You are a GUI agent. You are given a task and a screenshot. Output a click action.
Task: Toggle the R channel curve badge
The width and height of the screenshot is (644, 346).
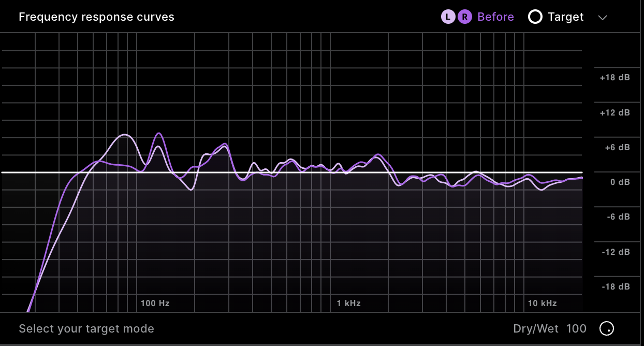[464, 17]
